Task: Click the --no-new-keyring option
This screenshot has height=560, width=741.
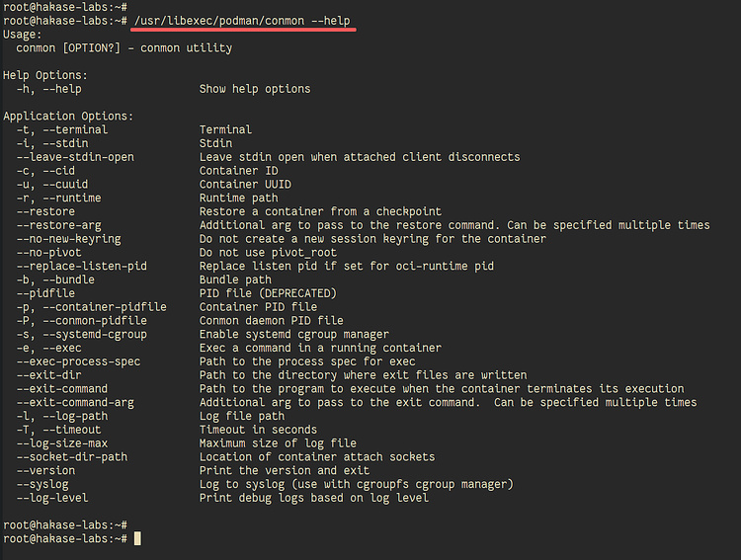Action: (x=68, y=239)
